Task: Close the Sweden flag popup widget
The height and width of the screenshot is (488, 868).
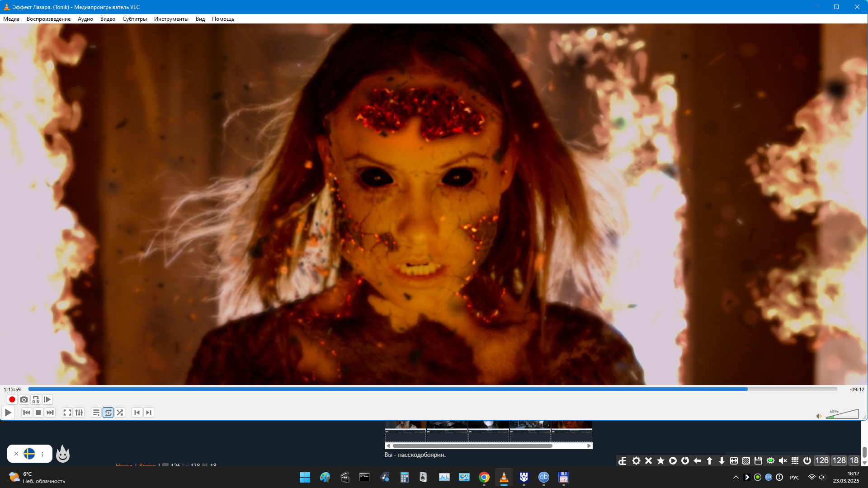Action: (x=16, y=454)
